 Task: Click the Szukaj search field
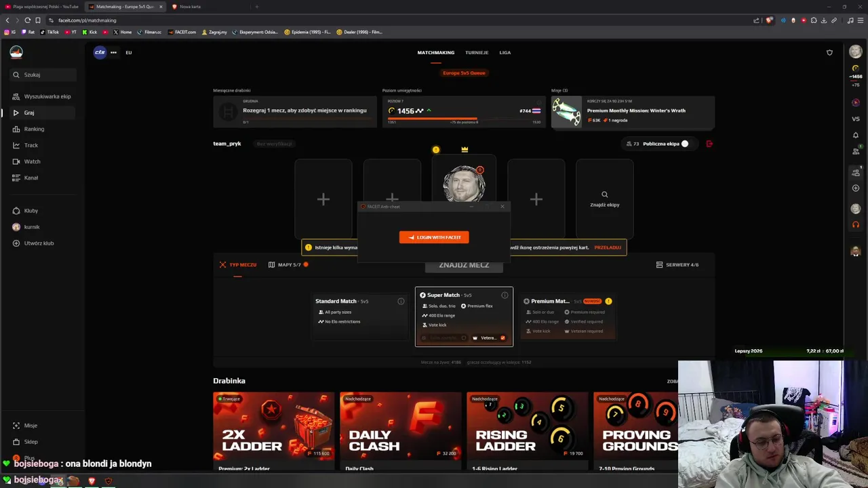click(x=42, y=75)
